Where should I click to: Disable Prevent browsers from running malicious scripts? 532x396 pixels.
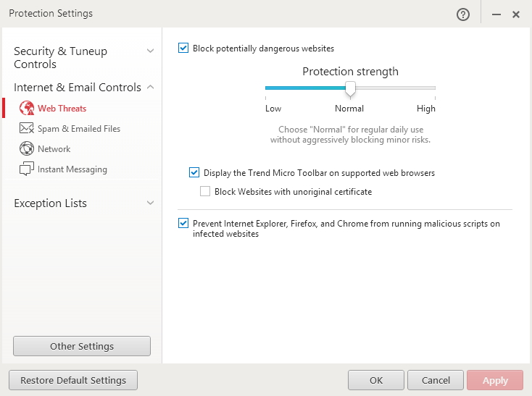[183, 224]
